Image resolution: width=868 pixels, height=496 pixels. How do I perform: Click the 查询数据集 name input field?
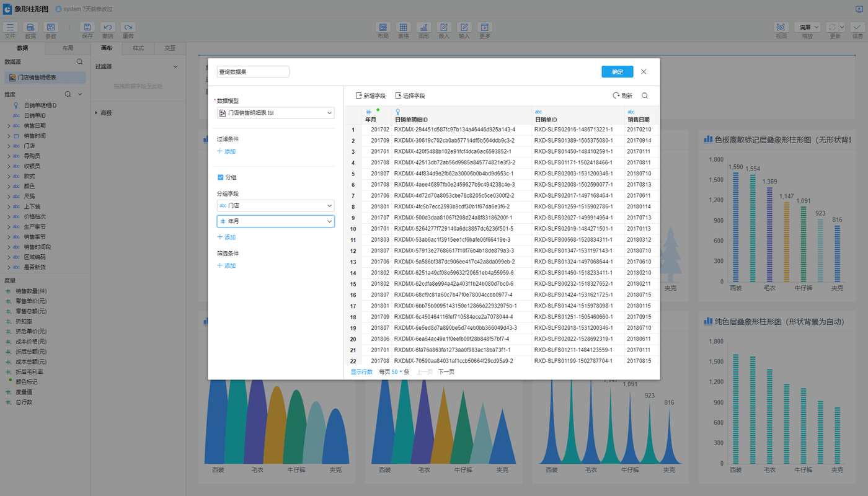[x=253, y=72]
